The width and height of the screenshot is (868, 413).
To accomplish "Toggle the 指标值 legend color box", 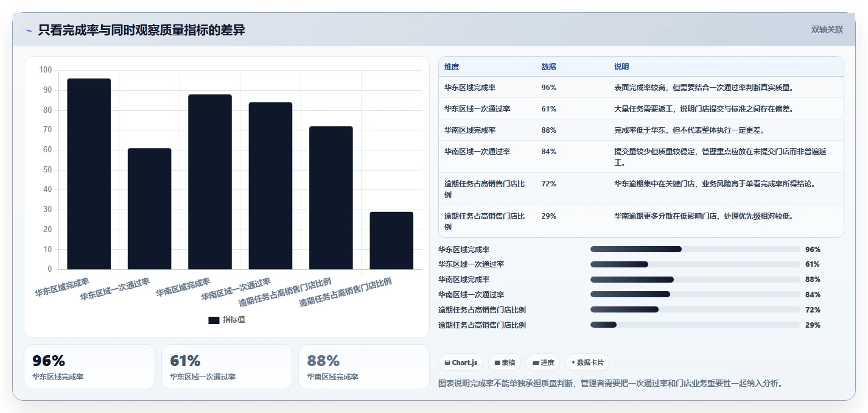I will 214,320.
